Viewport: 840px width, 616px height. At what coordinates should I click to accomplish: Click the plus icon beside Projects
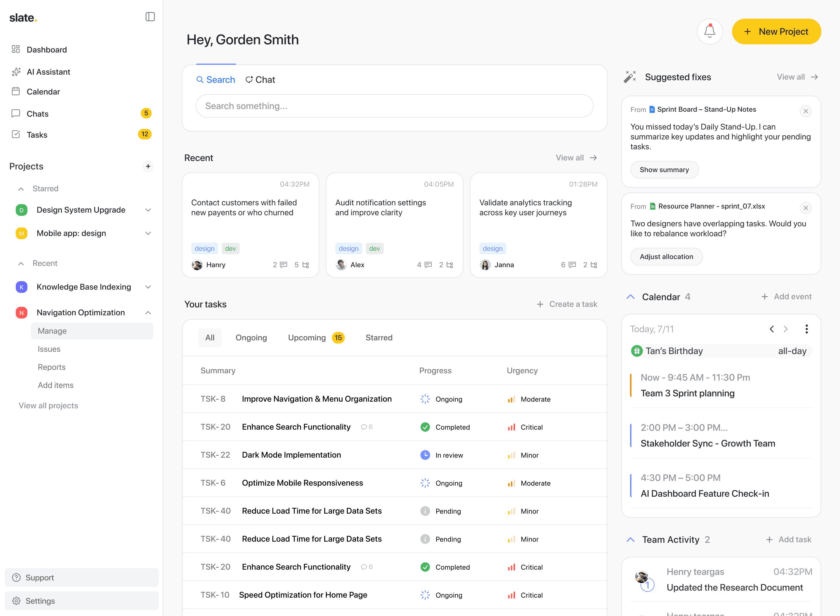(x=148, y=166)
